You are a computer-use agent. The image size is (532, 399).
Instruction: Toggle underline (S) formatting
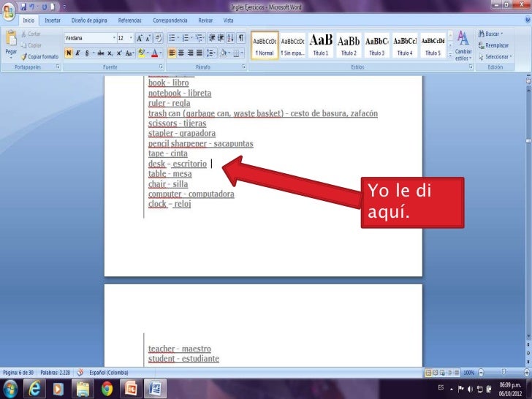87,53
